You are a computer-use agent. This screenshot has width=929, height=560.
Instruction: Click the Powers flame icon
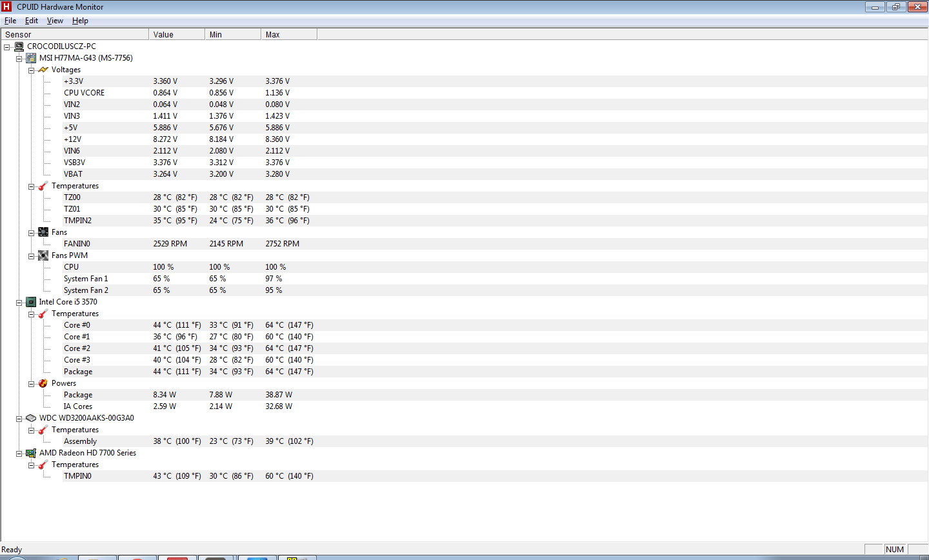(43, 383)
